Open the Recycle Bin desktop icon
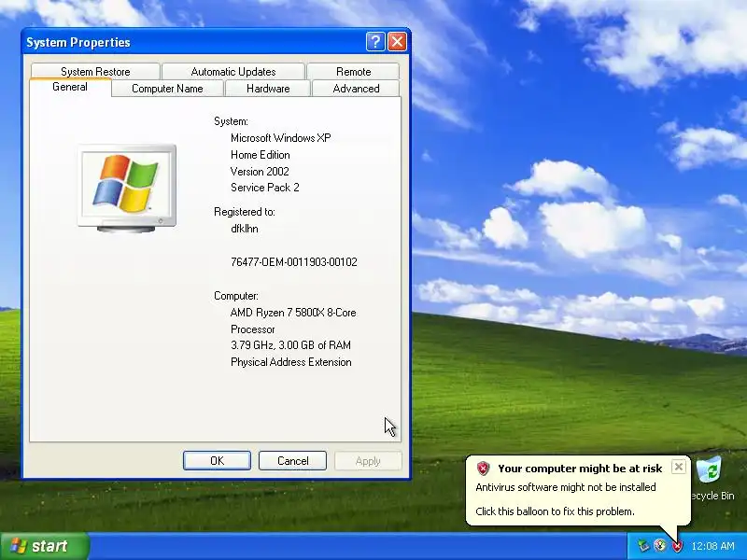747x560 pixels. point(711,479)
